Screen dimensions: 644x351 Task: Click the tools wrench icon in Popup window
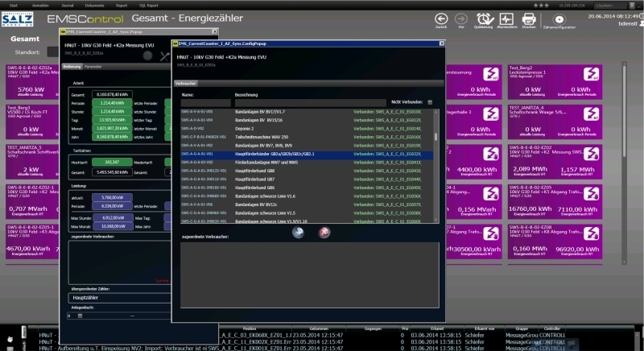[164, 56]
